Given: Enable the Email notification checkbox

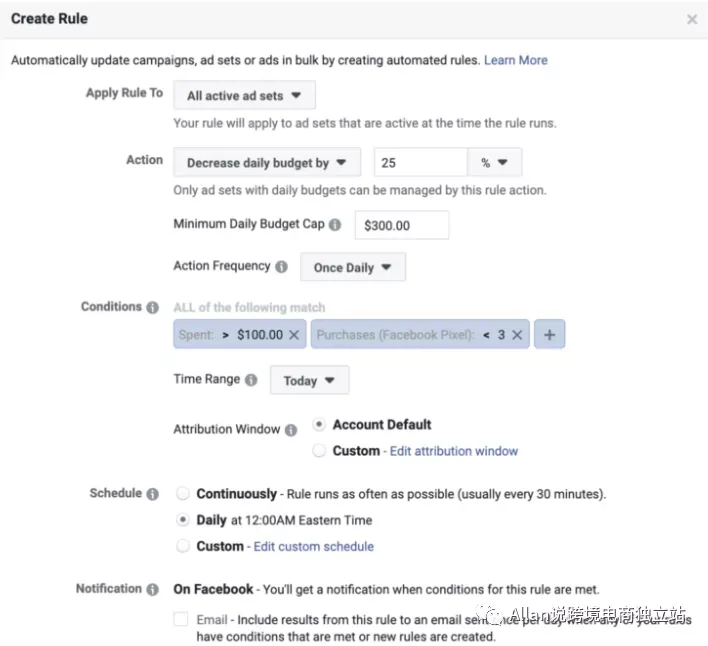Looking at the screenshot, I should [181, 619].
